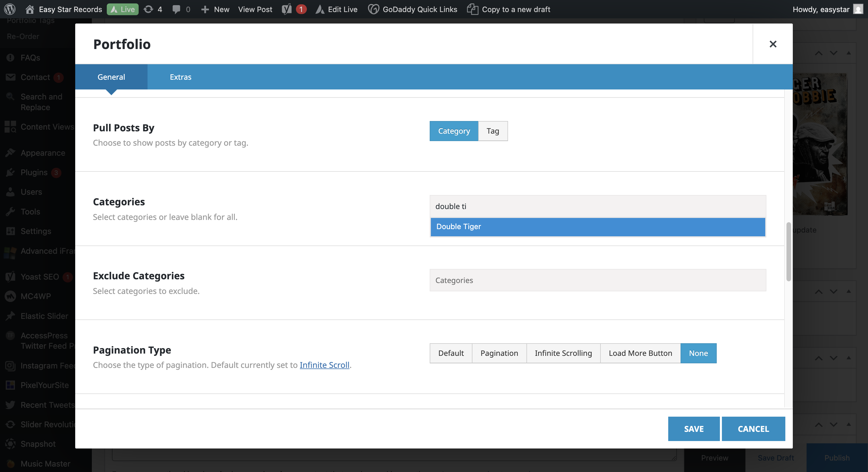Follow the Infinite Scroll link
The image size is (868, 472).
324,365
